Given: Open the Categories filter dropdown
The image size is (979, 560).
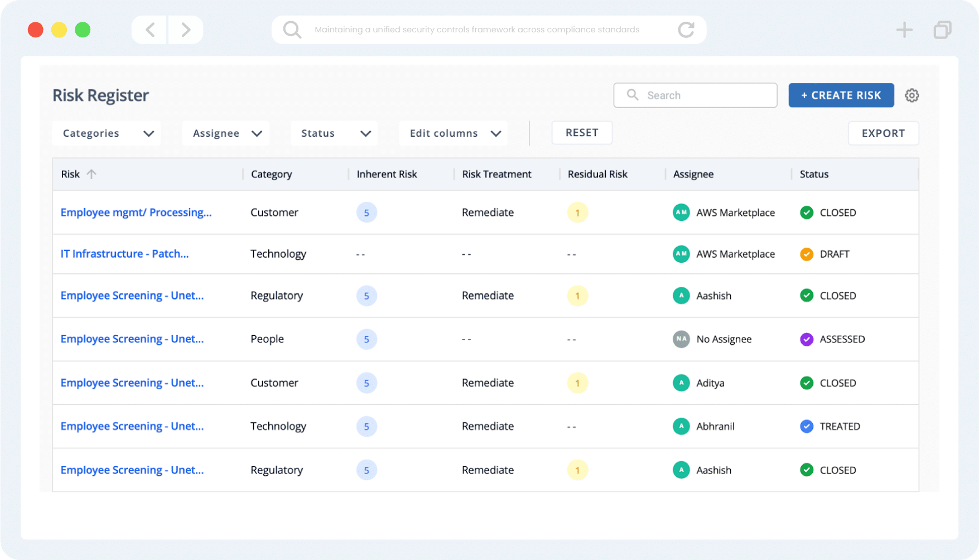Looking at the screenshot, I should tap(107, 133).
